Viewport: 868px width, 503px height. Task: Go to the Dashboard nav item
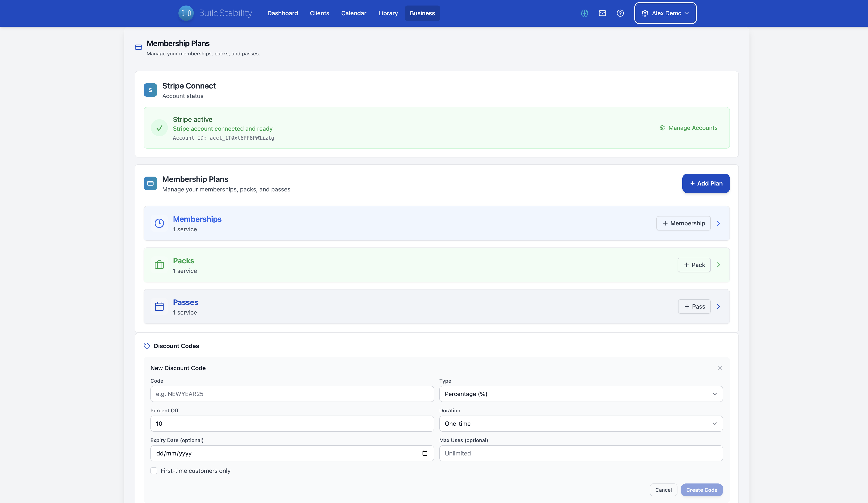point(283,13)
